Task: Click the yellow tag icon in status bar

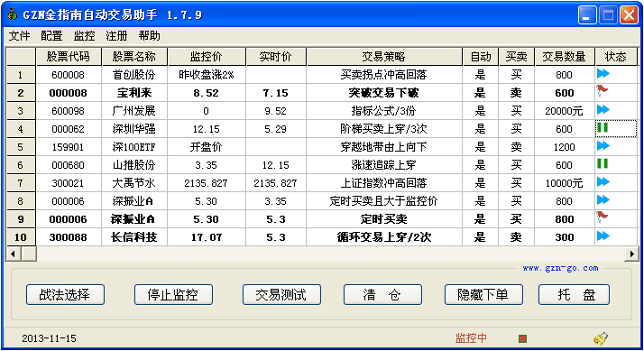Action: 601,338
